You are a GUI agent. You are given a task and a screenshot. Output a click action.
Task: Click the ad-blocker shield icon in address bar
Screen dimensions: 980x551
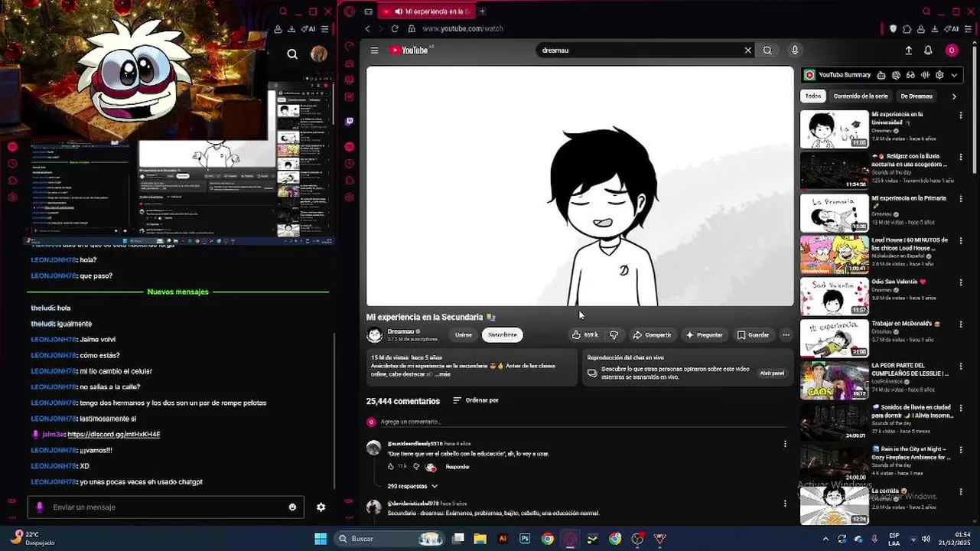(x=893, y=29)
